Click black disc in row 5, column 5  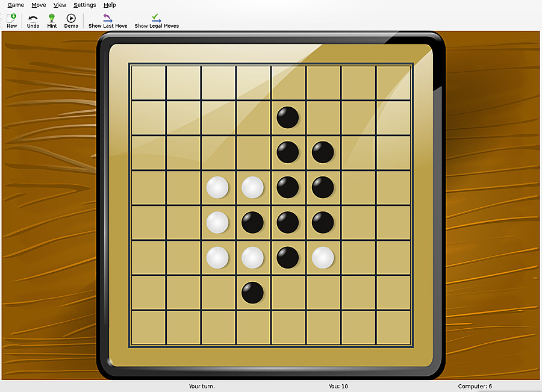pos(288,222)
